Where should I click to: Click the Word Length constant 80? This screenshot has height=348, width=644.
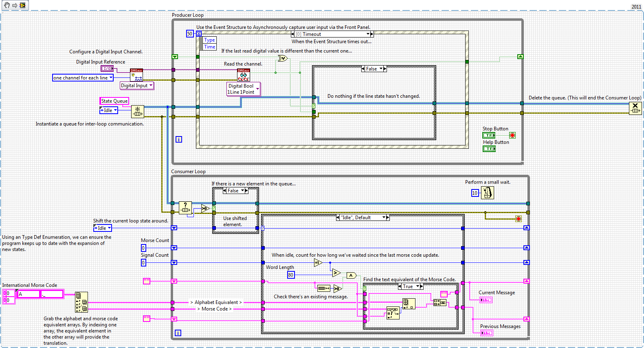pos(290,275)
